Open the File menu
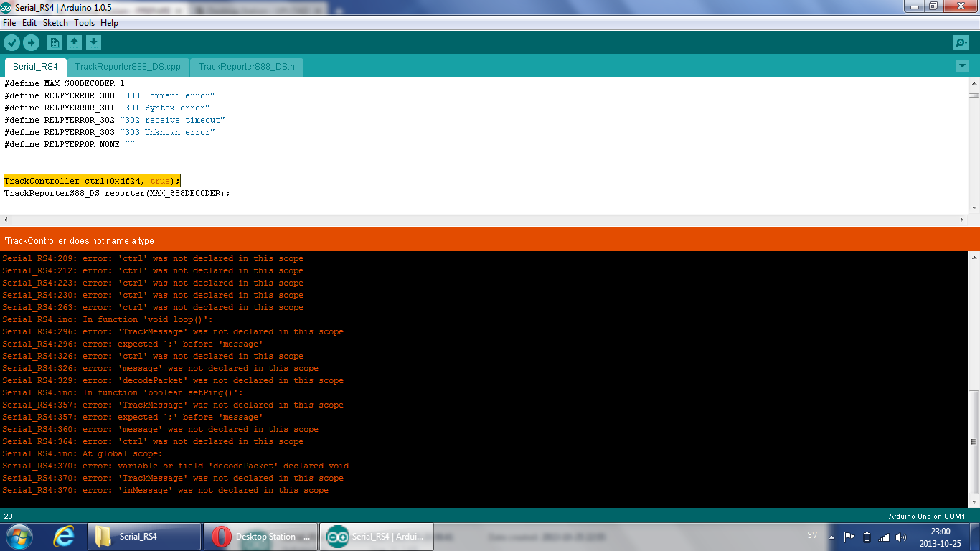The width and height of the screenshot is (980, 551). tap(9, 23)
